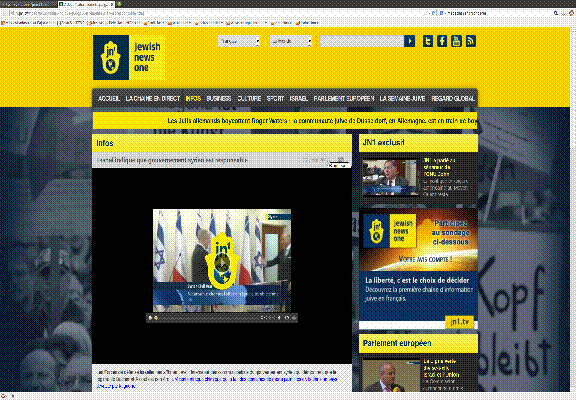Click video settings icon in control bar
This screenshot has height=400, width=576.
tap(287, 318)
